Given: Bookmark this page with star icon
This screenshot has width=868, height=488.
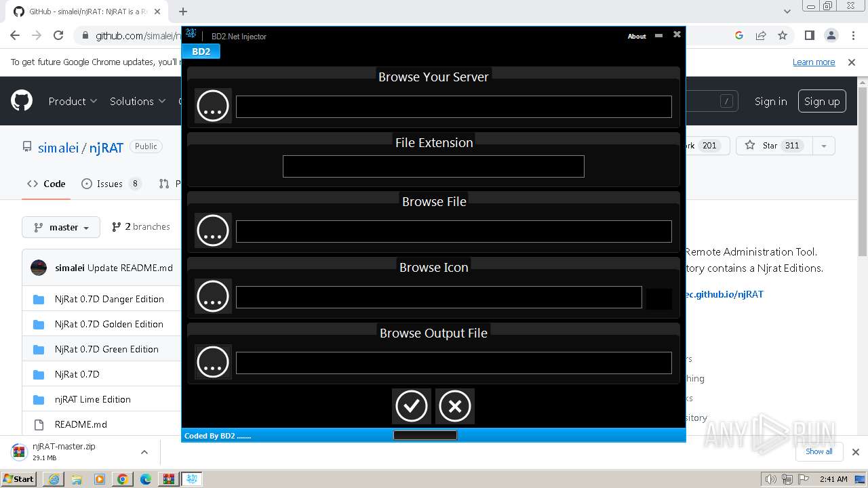Looking at the screenshot, I should (x=783, y=35).
